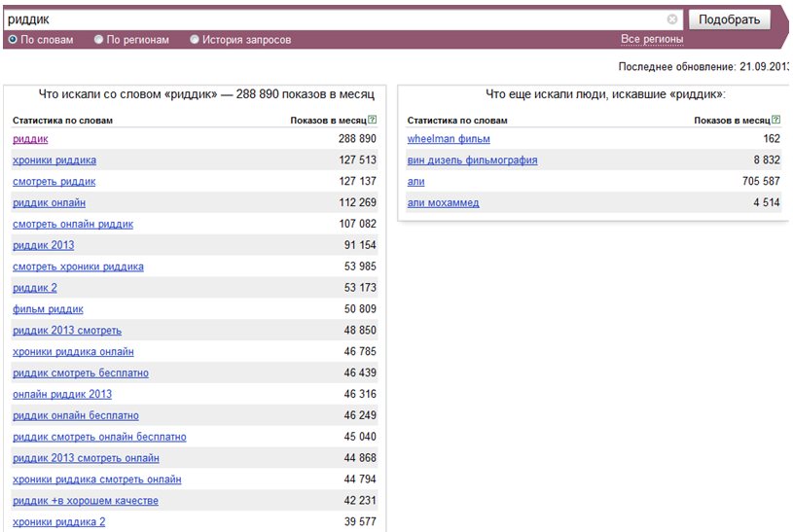Image resolution: width=793 pixels, height=532 pixels.
Task: Open the 'риддик 2013 смотреть' link
Action: [67, 331]
